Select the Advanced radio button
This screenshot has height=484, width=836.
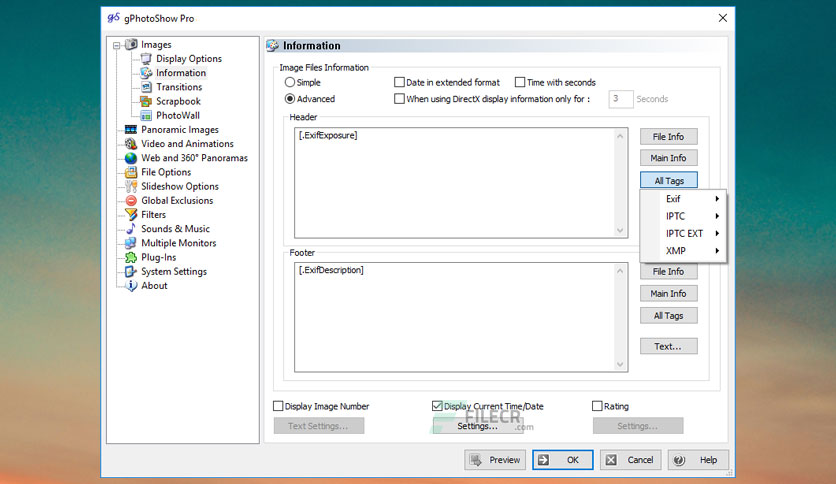tap(290, 99)
